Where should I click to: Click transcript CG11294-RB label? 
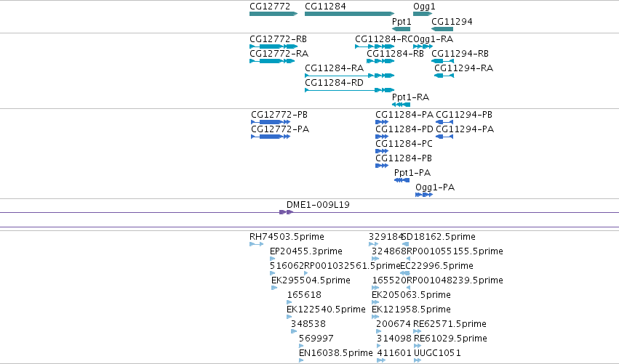coord(460,54)
